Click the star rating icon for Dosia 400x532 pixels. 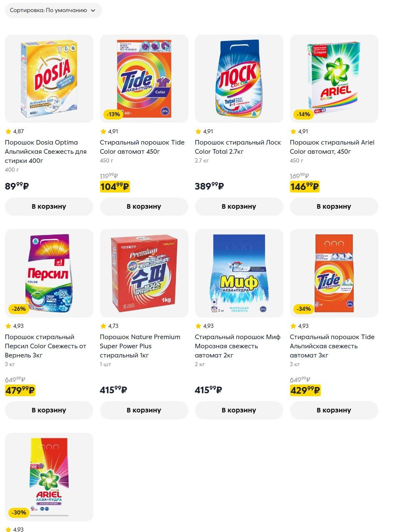[8, 131]
